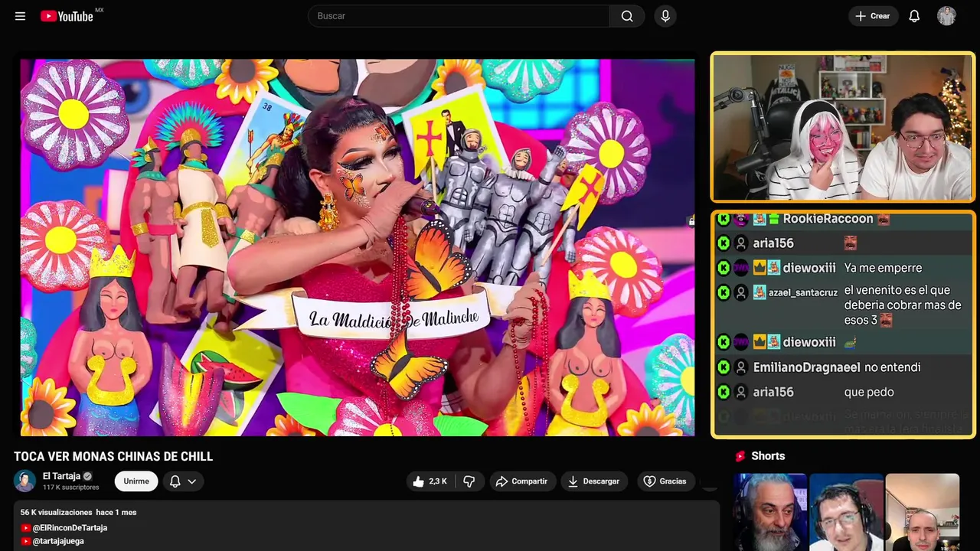Viewport: 980px width, 551px height.
Task: Start voice search with microphone icon
Action: (x=665, y=16)
